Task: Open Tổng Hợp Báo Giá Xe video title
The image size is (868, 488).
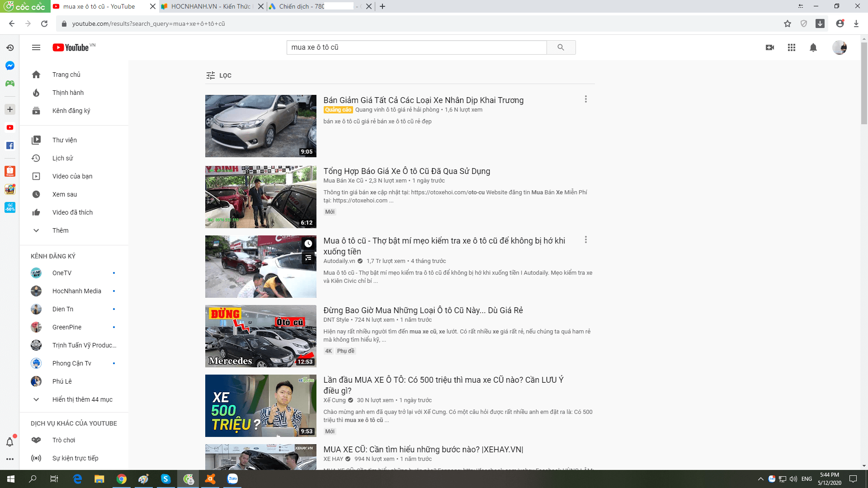Action: tap(406, 171)
